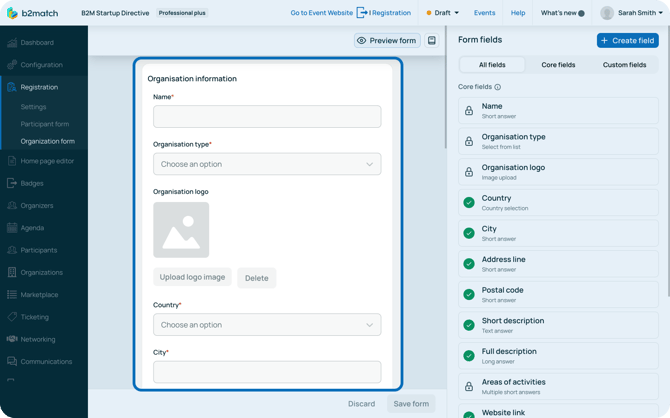Viewport: 670px width, 418px height.
Task: Select the Core fields tab
Action: point(558,65)
